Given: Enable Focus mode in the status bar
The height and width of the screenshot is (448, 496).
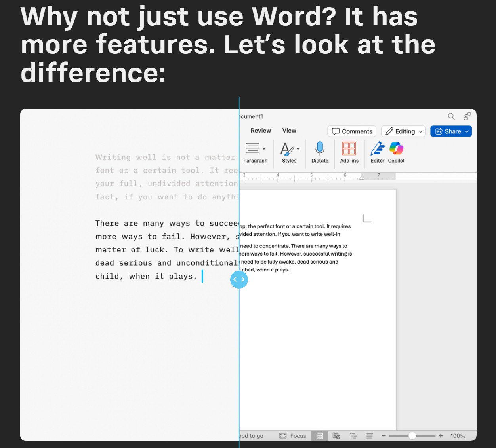Looking at the screenshot, I should 293,435.
